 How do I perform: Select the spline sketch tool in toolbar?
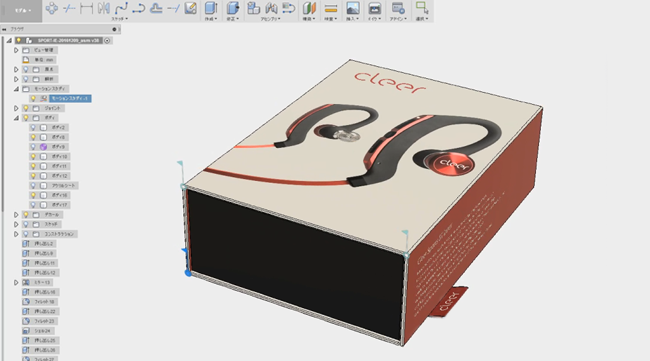click(x=121, y=7)
